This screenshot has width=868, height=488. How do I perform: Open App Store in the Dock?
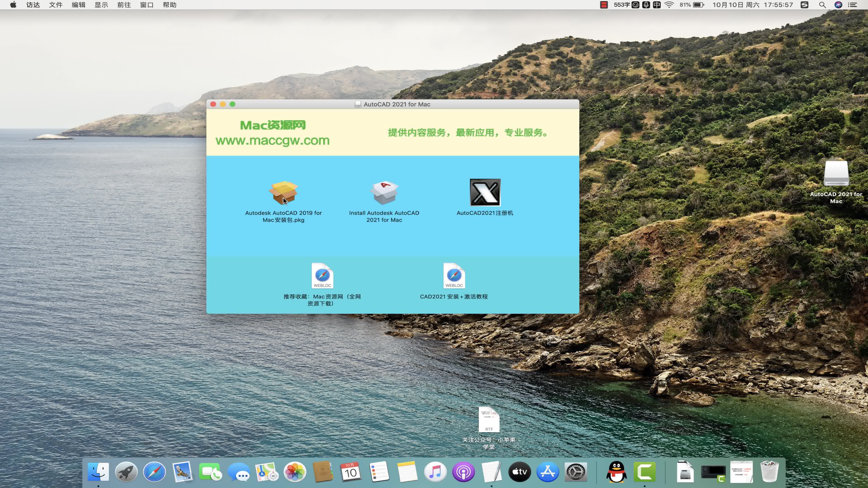(547, 472)
